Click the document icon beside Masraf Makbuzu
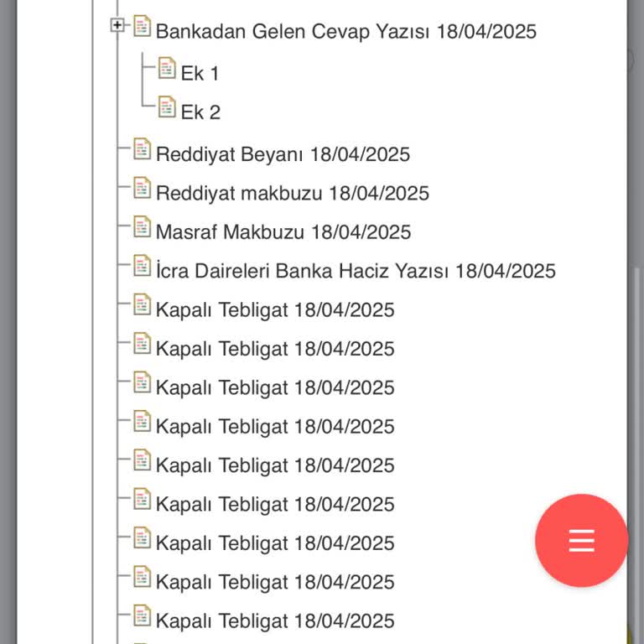Image resolution: width=644 pixels, height=644 pixels. coord(142,226)
